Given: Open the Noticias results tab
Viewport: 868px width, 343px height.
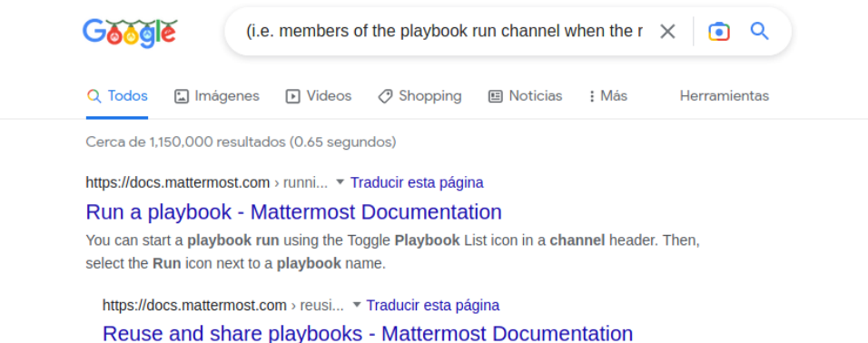Looking at the screenshot, I should [526, 96].
